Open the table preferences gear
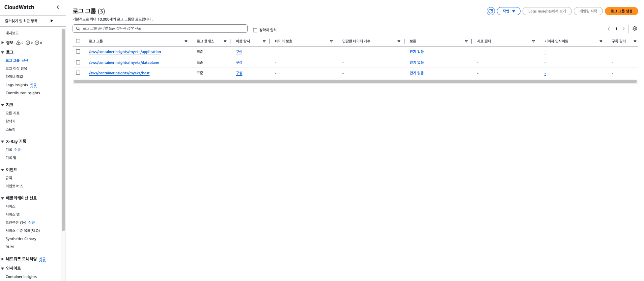Image resolution: width=644 pixels, height=281 pixels. (635, 29)
